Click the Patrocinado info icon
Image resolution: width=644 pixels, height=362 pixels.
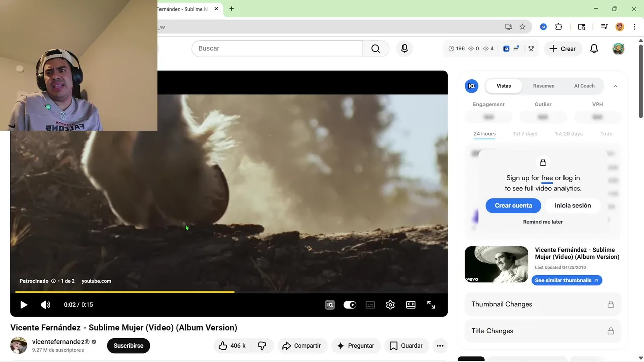pyautogui.click(x=53, y=281)
